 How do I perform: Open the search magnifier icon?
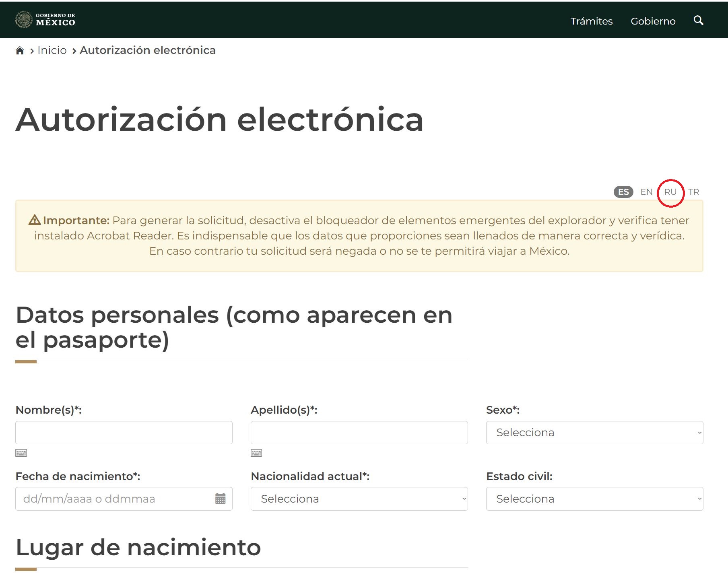point(698,21)
